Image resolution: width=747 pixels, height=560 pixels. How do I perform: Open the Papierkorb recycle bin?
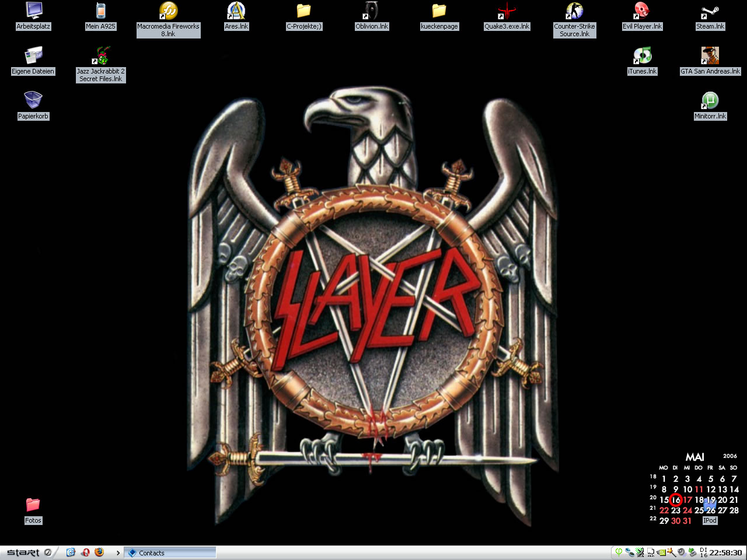(x=33, y=100)
